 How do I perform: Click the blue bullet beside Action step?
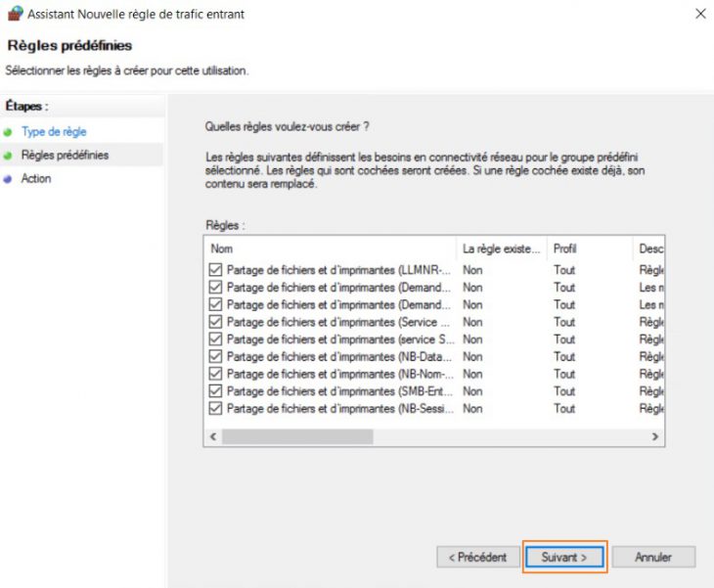point(7,179)
